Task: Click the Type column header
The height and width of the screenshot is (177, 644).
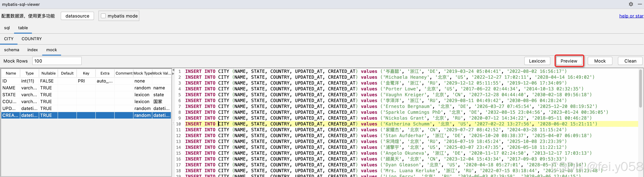Action: coord(30,73)
